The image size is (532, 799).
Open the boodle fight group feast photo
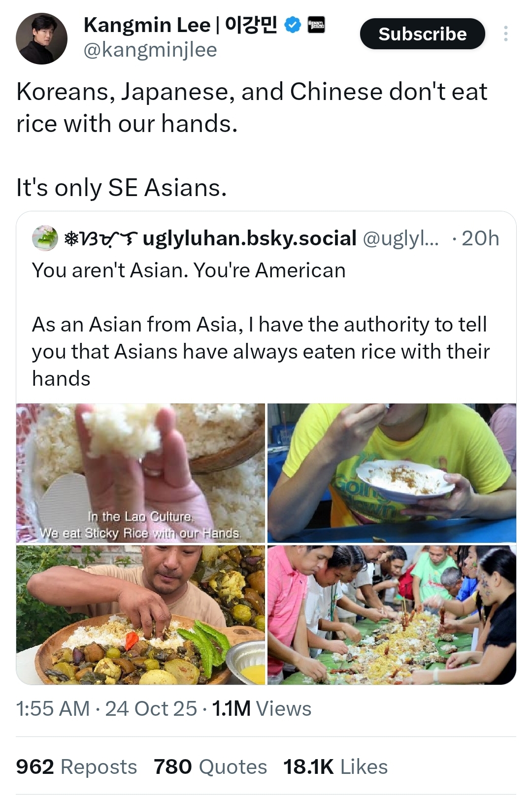(392, 615)
